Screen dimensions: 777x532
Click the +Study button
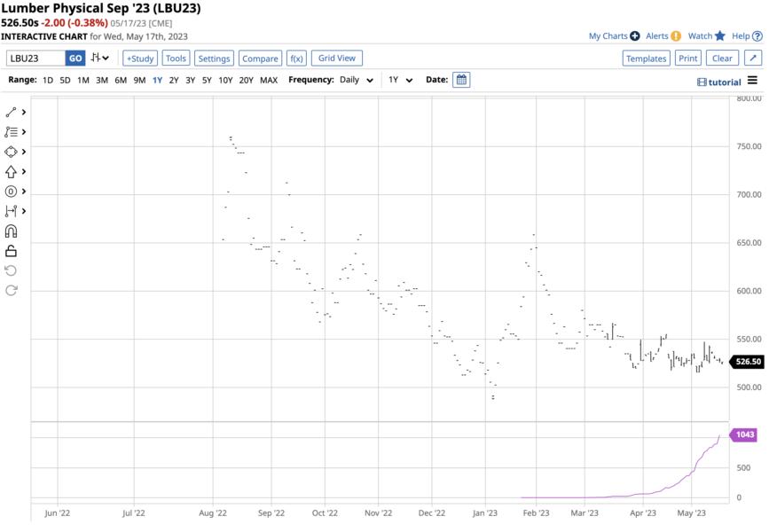coord(140,58)
